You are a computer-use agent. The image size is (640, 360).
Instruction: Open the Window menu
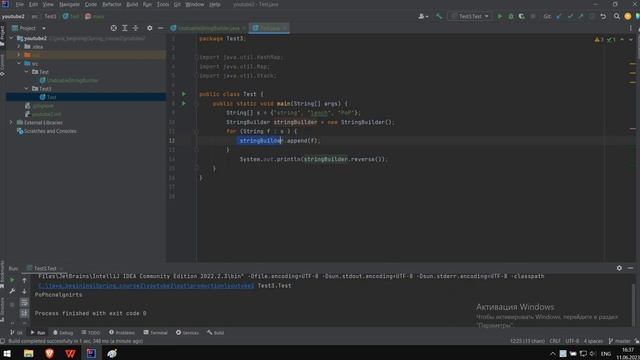[195, 4]
